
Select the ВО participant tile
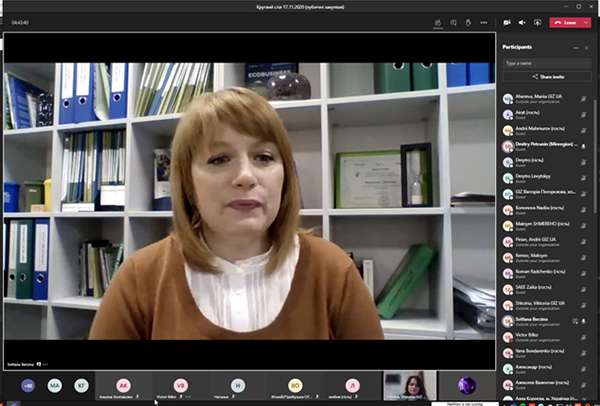(x=295, y=385)
